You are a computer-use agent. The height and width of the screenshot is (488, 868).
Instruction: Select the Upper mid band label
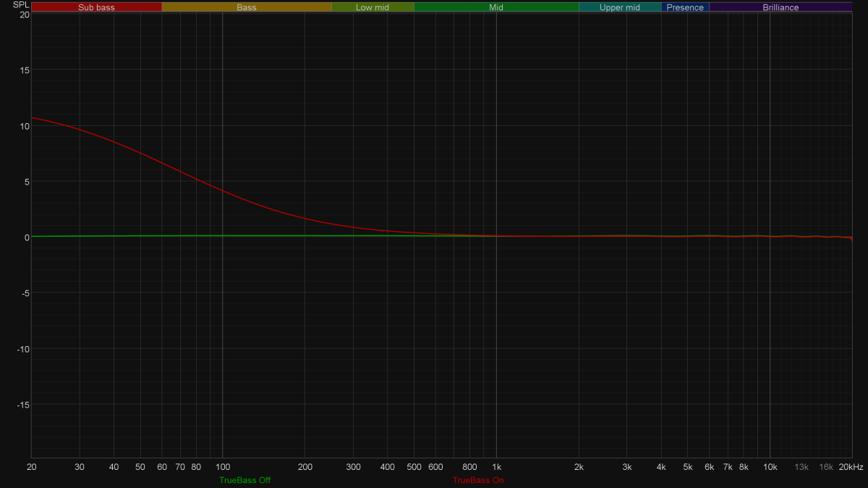[620, 7]
